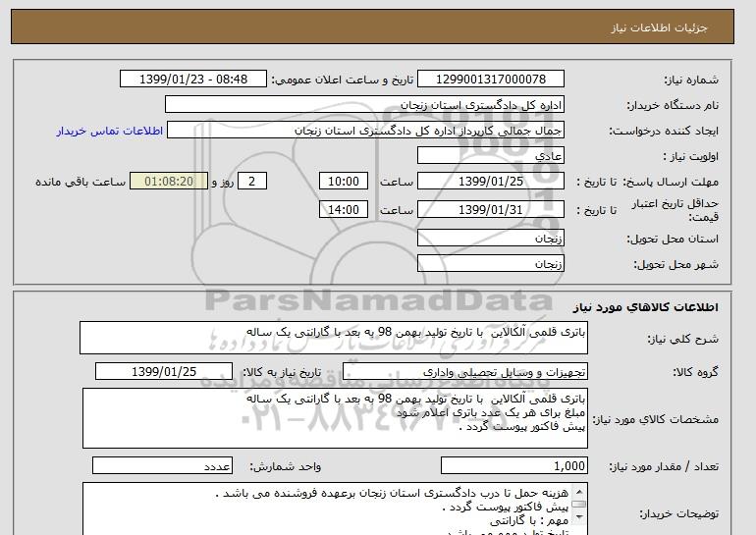Click the buyer notes scrollbar up arrow

(x=579, y=491)
